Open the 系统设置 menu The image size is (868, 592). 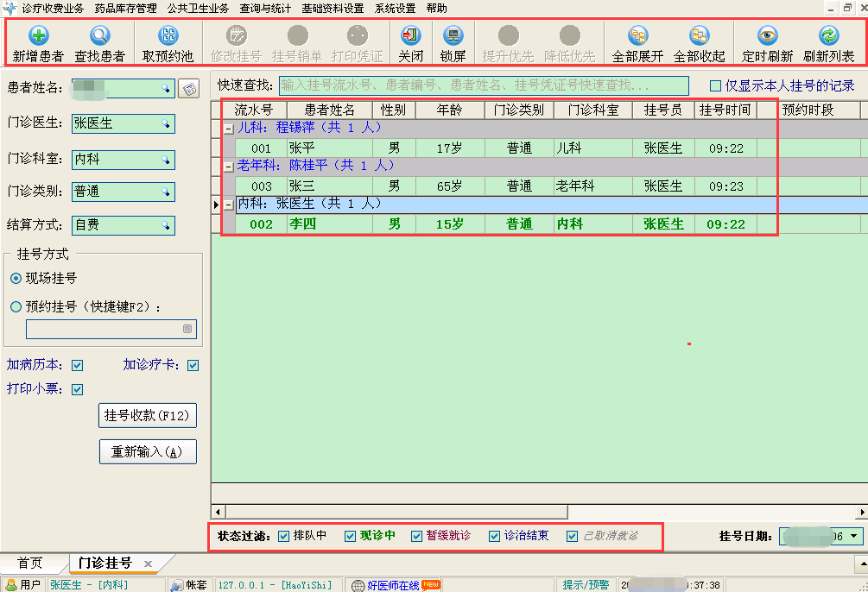click(394, 8)
